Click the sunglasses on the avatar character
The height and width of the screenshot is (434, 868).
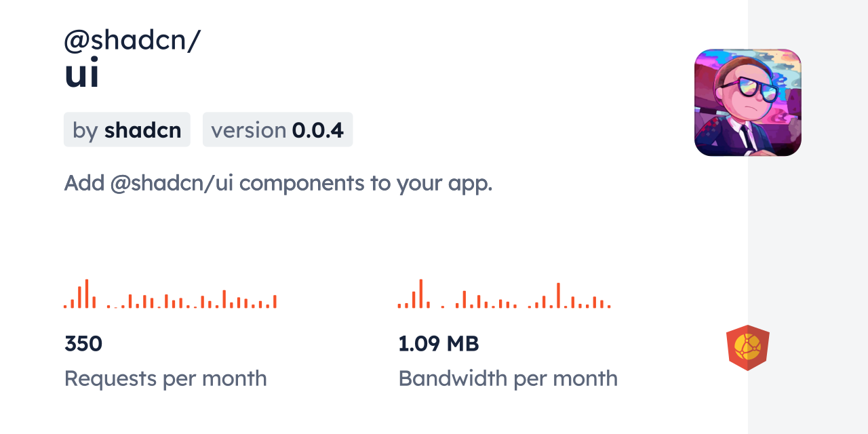(x=747, y=90)
